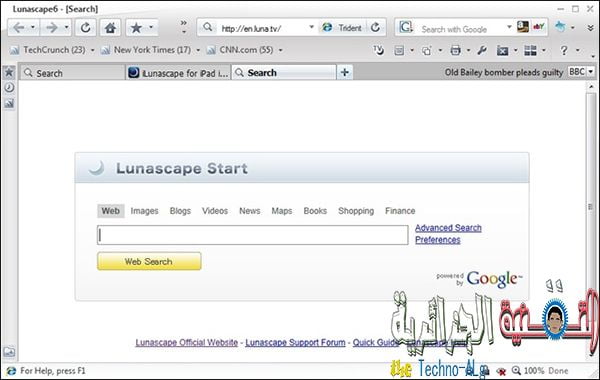The width and height of the screenshot is (600, 380).
Task: Click the page window icon in toolbar
Action: (x=399, y=50)
